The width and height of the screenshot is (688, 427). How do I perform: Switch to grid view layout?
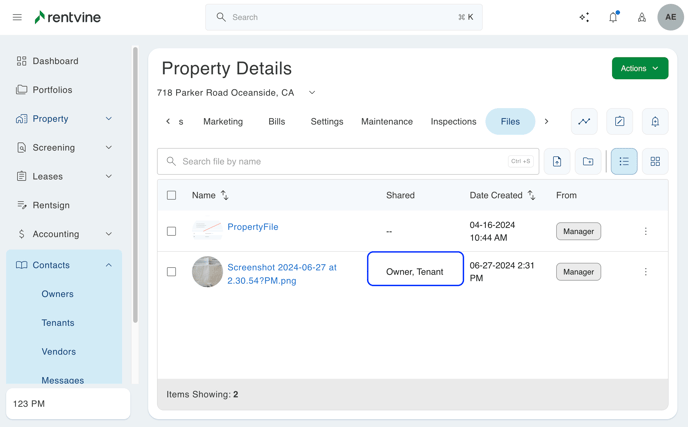(x=655, y=161)
